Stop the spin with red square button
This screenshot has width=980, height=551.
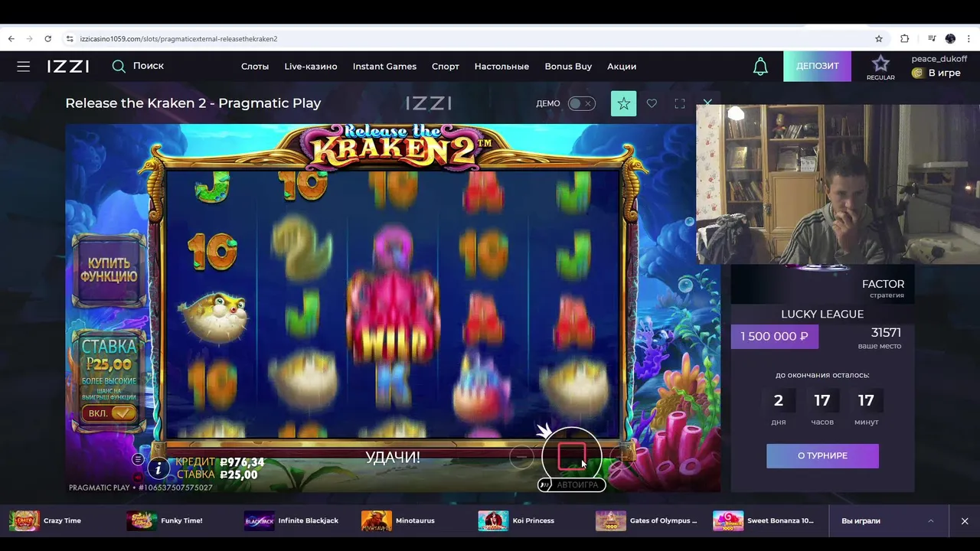pyautogui.click(x=571, y=457)
